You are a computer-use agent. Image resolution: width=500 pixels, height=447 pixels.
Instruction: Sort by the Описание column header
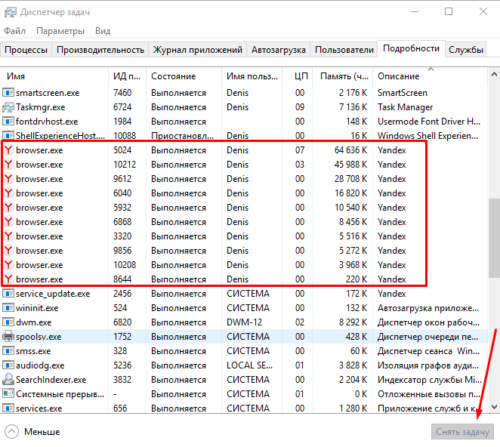[398, 76]
